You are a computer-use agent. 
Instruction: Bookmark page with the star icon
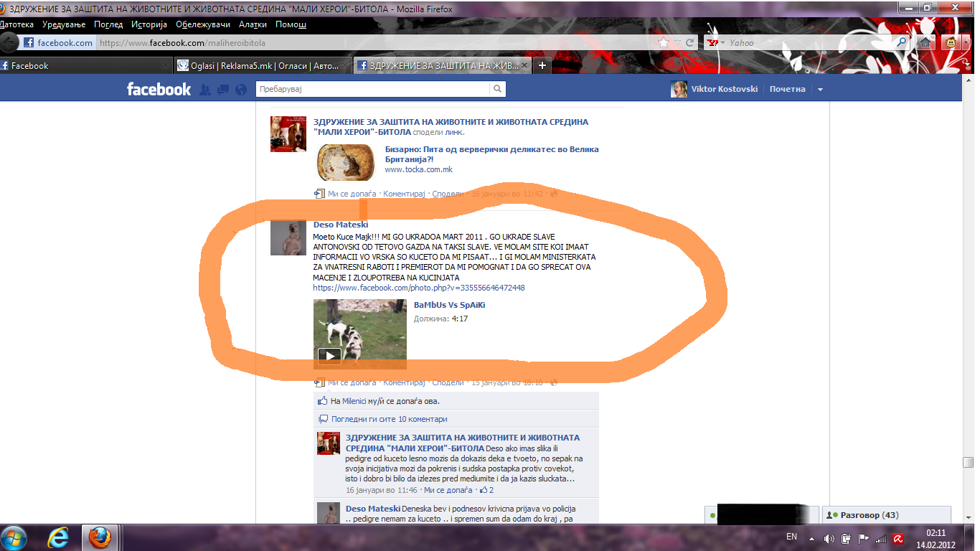point(664,43)
